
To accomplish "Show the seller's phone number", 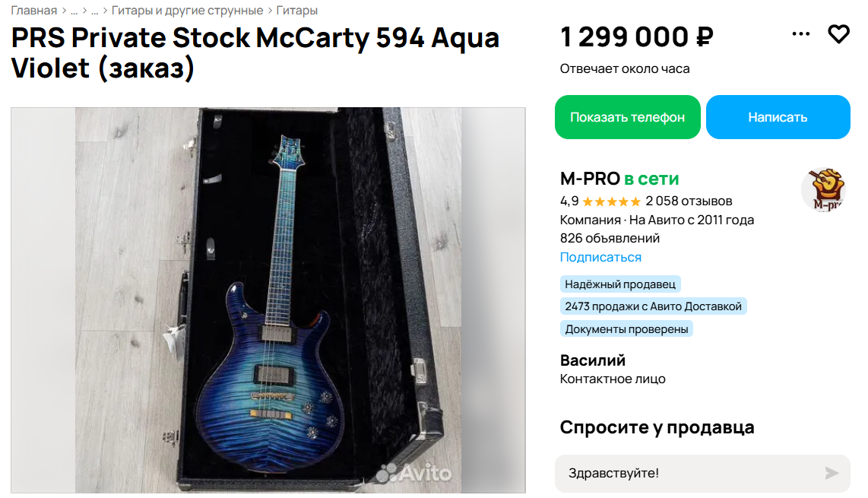I will (x=627, y=117).
